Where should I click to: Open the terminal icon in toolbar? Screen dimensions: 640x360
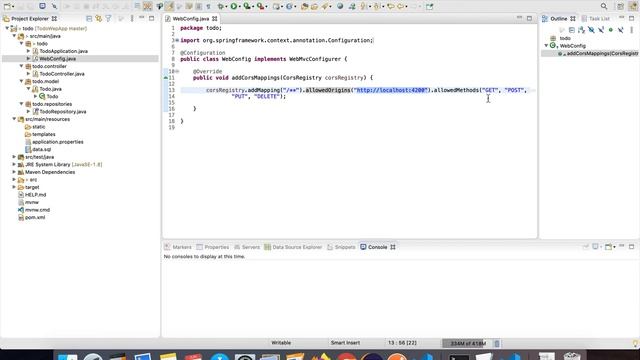pyautogui.click(x=42, y=6)
